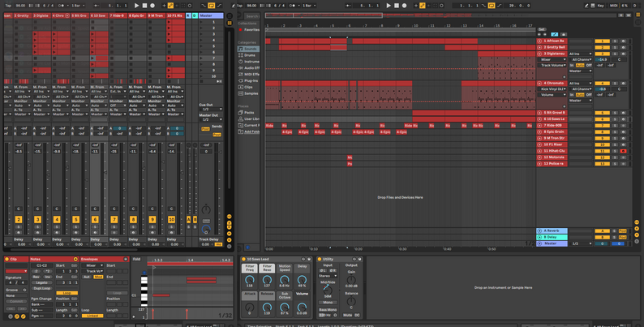Screen dimensions: 644x327
Task: Collapse the 3 Digistenau track in Arrangement
Action: (x=539, y=54)
